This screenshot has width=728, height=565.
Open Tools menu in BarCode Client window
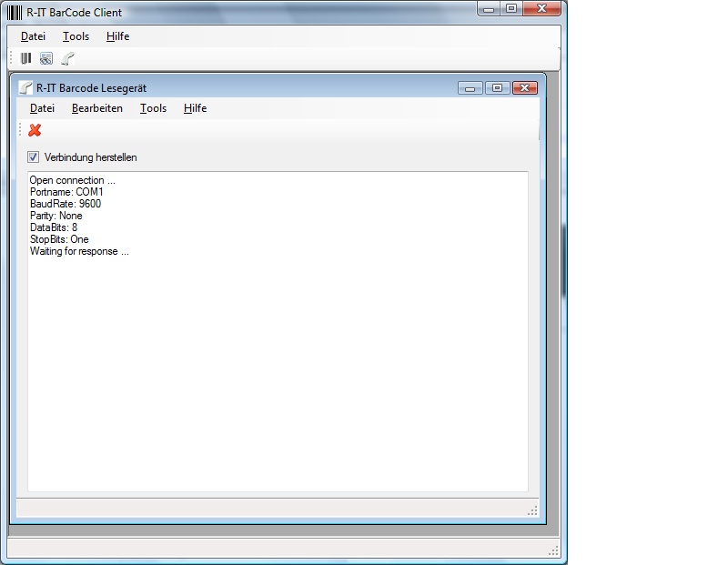coord(76,36)
